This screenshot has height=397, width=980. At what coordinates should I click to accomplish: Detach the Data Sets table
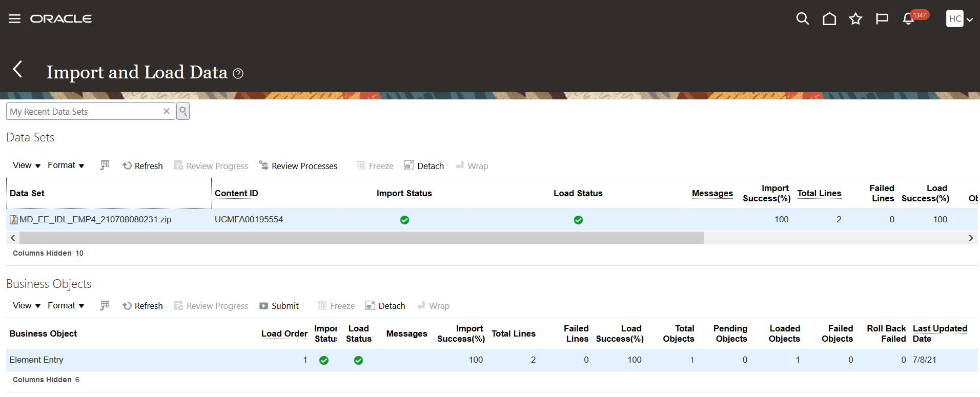(x=424, y=165)
